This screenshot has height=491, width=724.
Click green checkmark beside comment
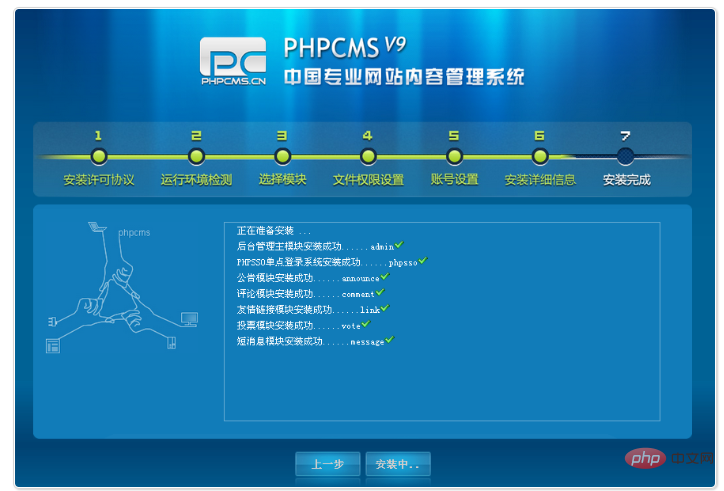380,292
